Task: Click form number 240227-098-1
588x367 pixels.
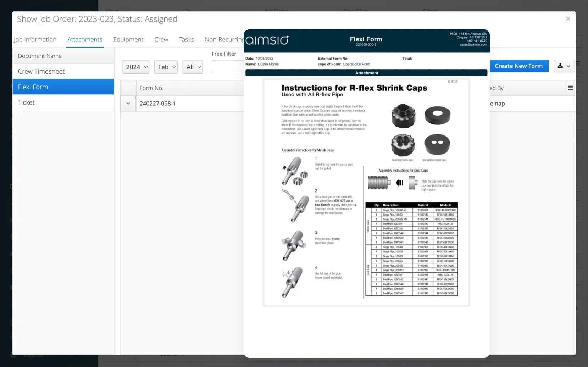Action: point(157,104)
